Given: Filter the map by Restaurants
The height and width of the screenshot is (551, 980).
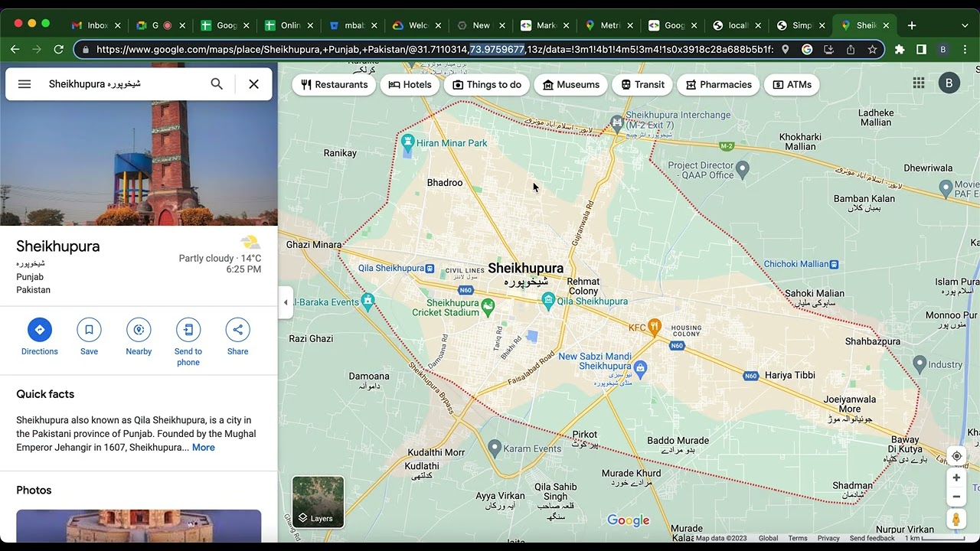Looking at the screenshot, I should tap(334, 84).
